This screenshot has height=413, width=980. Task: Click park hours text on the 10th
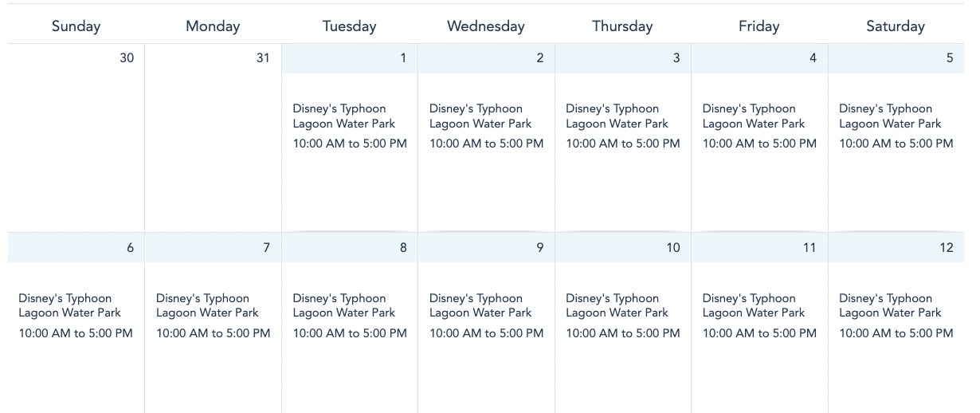(x=623, y=333)
